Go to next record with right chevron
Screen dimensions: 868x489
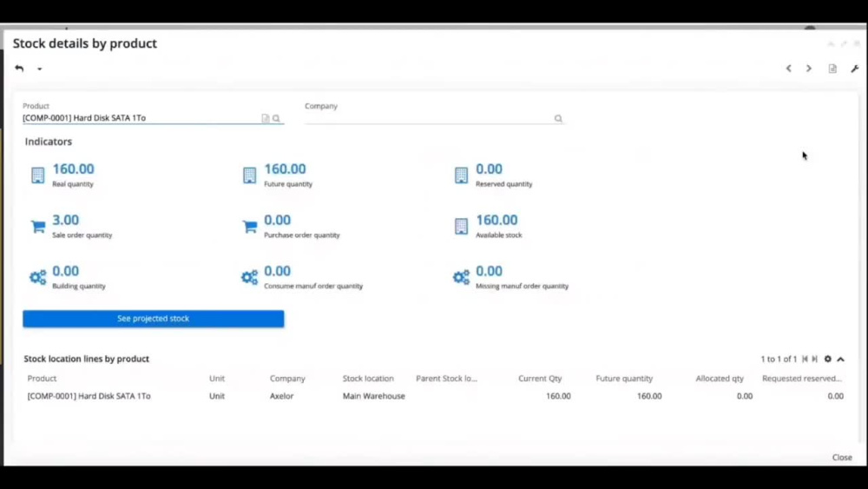pyautogui.click(x=809, y=68)
